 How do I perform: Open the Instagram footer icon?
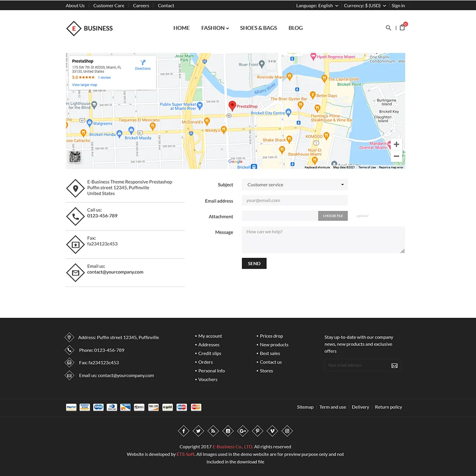pos(287,431)
